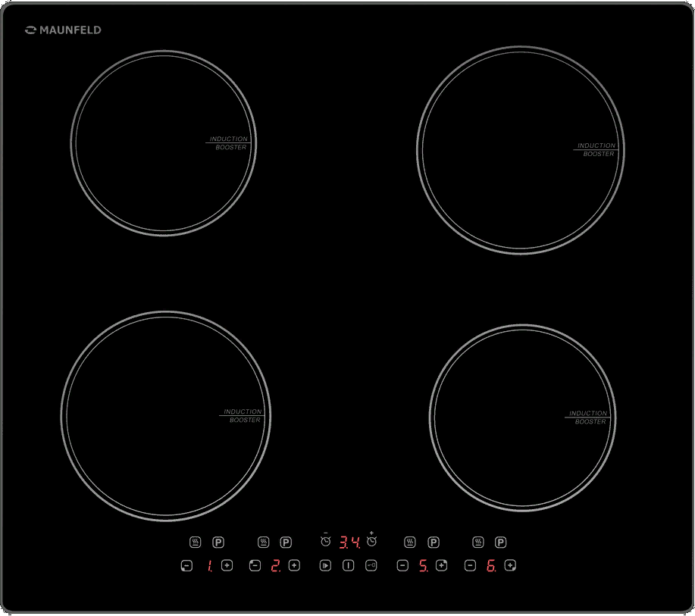This screenshot has height=616, width=695.
Task: Decrease power level of zone 2
Action: tap(255, 565)
